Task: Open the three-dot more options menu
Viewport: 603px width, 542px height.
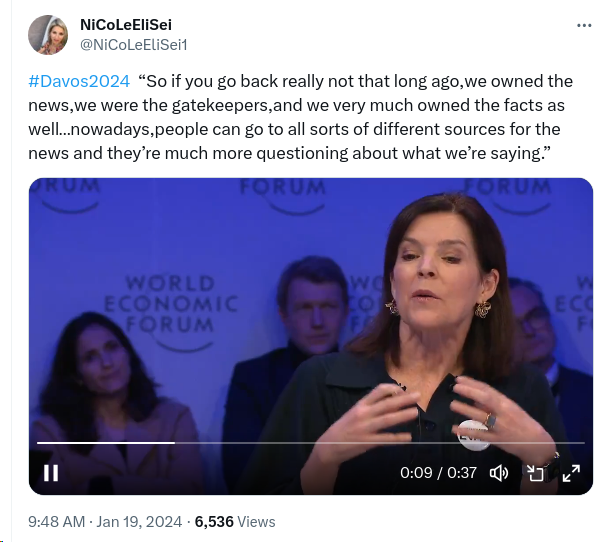Action: [584, 25]
